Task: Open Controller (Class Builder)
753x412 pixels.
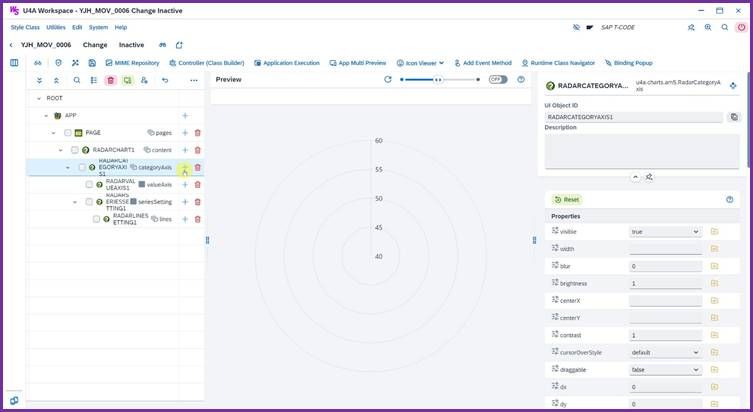Action: 206,63
